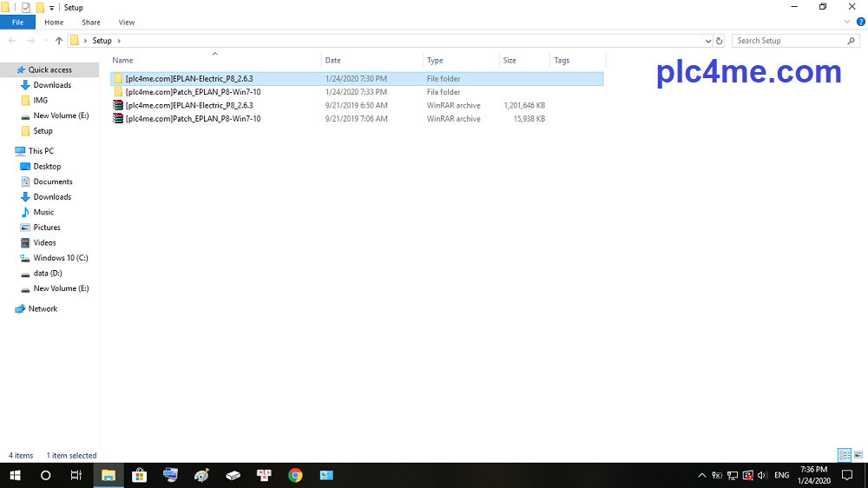Select the Patch_EPLAN_P8-Win7-10 WinRAR archive

coord(192,119)
